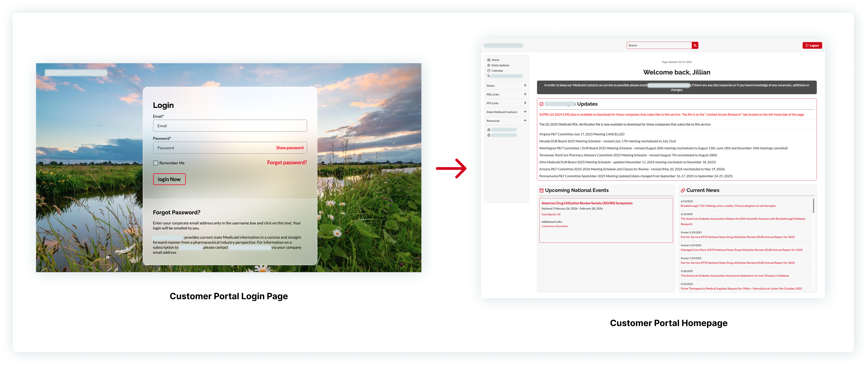The width and height of the screenshot is (868, 366).
Task: Toggle the Remember Me checkbox
Action: (x=156, y=163)
